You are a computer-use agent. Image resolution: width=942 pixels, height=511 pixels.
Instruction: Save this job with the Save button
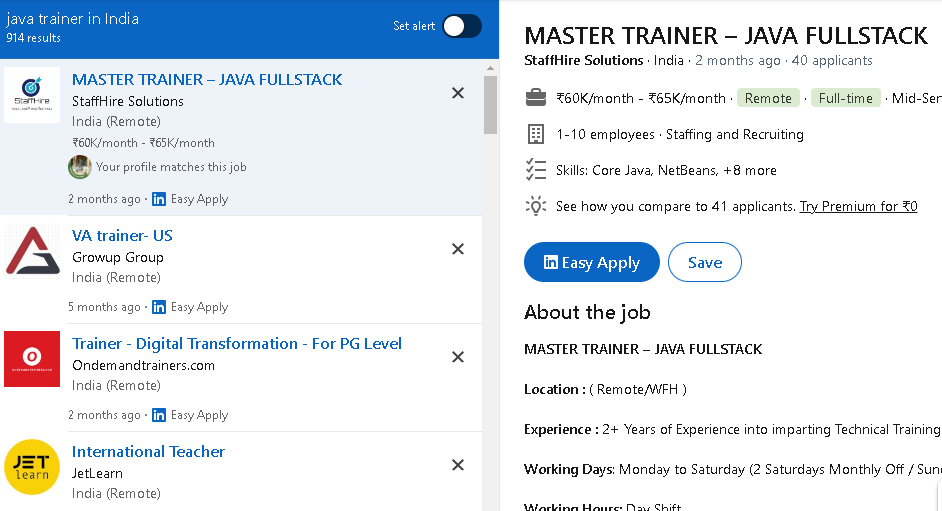(x=705, y=262)
